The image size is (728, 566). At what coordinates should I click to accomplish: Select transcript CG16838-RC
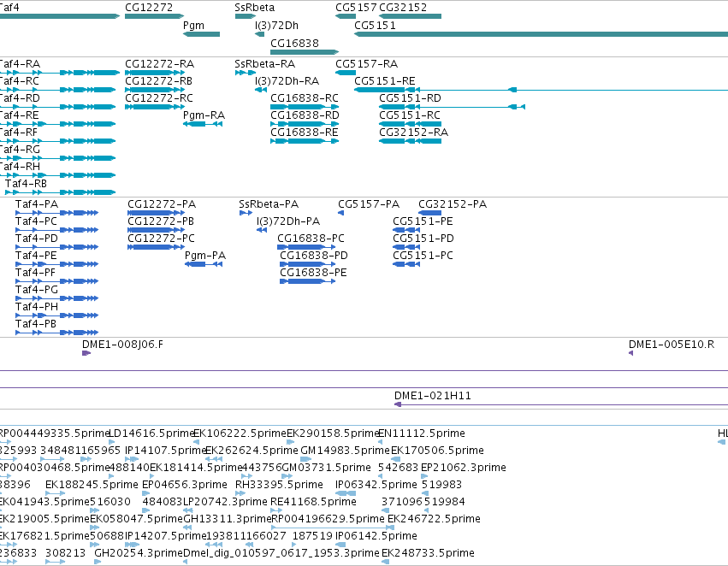[305, 107]
